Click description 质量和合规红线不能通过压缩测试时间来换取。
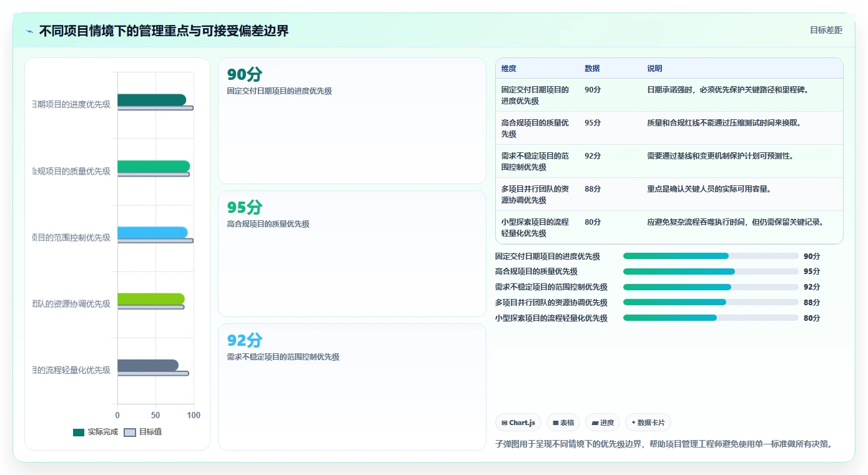This screenshot has width=868, height=475. click(x=724, y=122)
